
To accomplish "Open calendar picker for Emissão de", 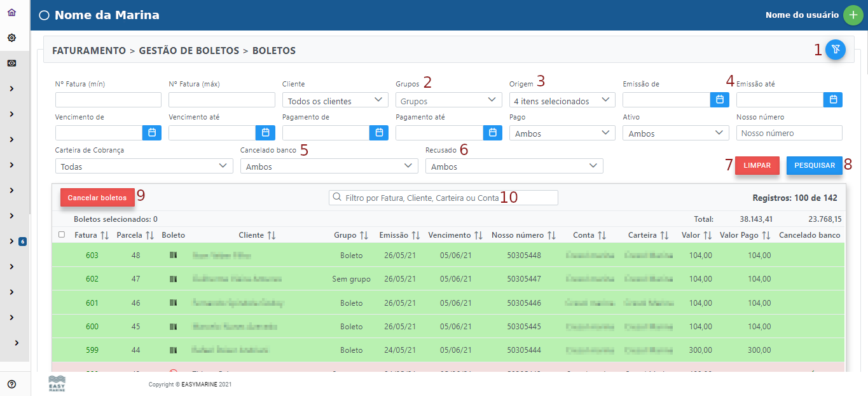I will 720,100.
